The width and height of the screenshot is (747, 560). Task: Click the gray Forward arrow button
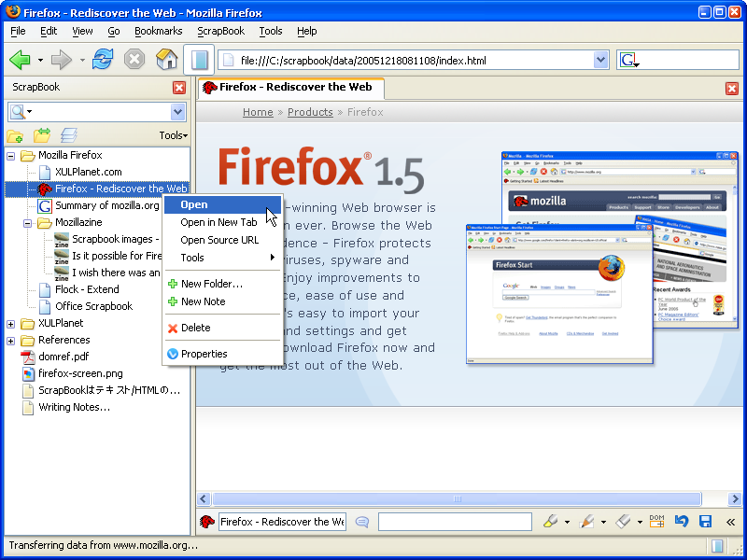tap(62, 60)
